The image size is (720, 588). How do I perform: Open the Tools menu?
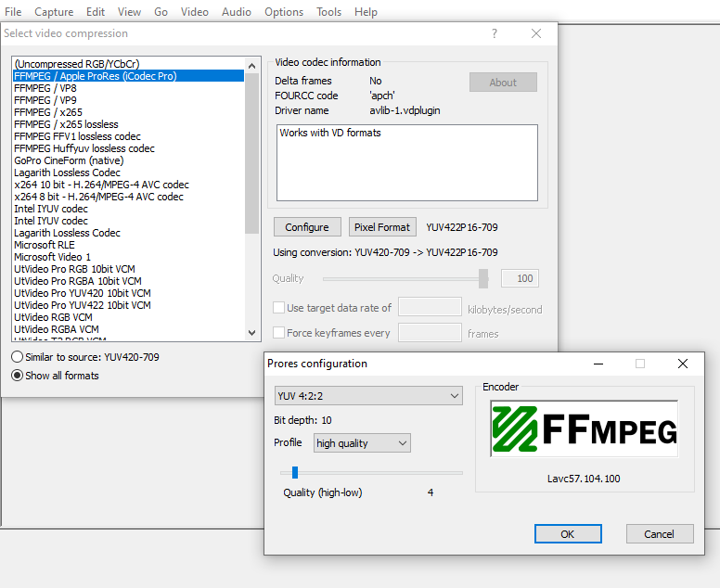tap(328, 12)
